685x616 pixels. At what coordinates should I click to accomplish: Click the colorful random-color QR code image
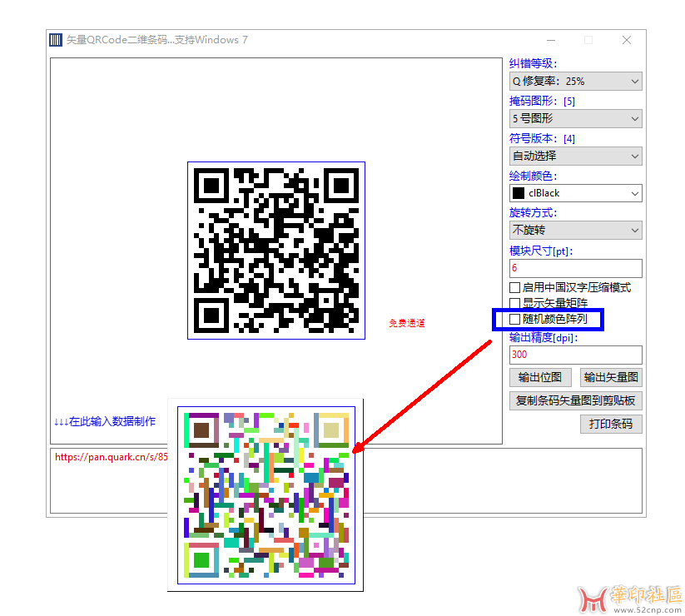pyautogui.click(x=266, y=495)
